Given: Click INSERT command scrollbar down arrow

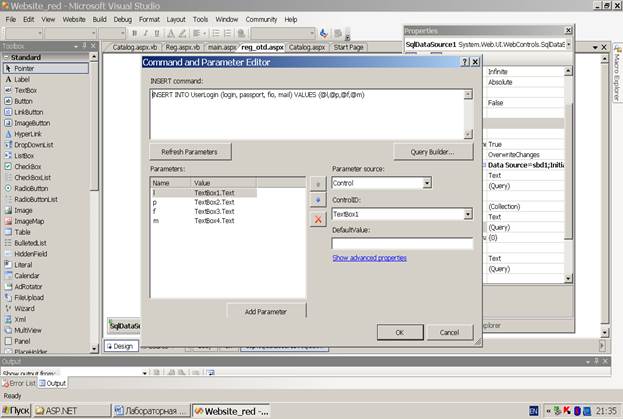Looking at the screenshot, I should 468,134.
